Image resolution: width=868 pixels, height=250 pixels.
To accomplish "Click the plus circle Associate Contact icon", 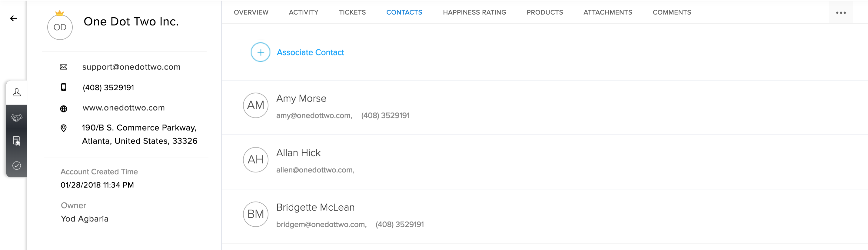I will click(x=261, y=52).
